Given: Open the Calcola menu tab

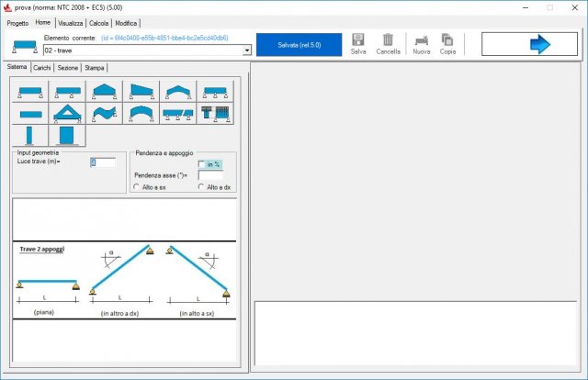Looking at the screenshot, I should (x=98, y=22).
